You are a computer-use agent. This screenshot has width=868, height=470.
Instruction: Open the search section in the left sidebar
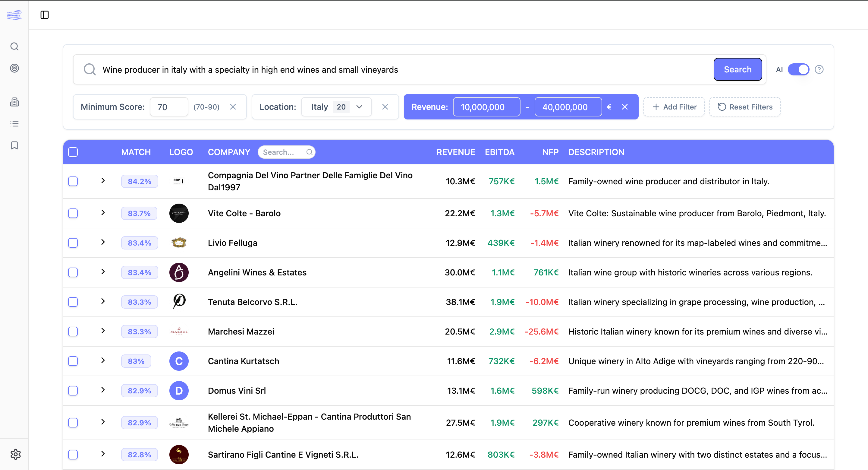tap(14, 46)
